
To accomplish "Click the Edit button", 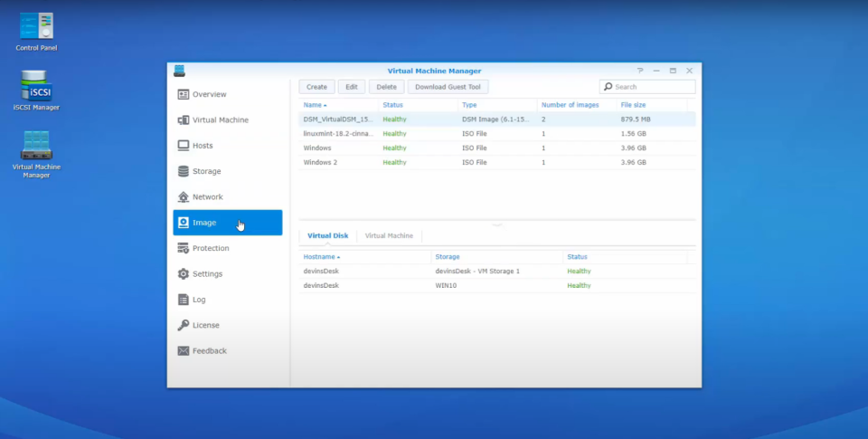I will pyautogui.click(x=352, y=87).
